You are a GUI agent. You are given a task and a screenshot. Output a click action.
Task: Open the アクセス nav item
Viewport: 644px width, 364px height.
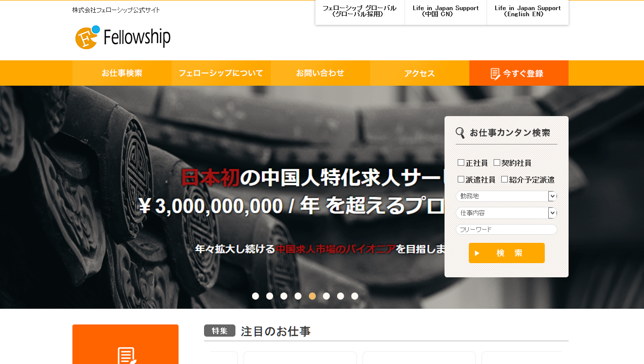[x=420, y=73]
